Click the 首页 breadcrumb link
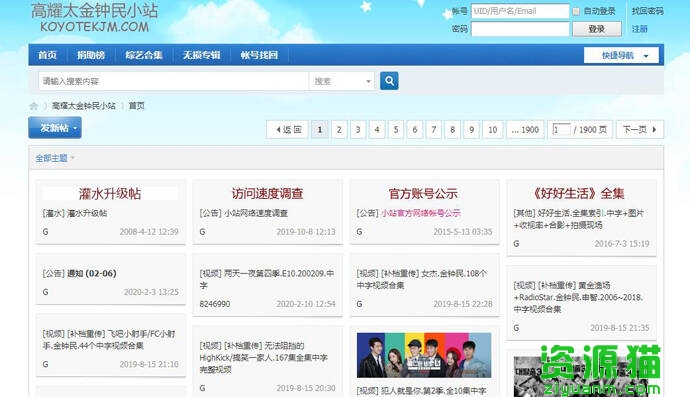690x397 pixels. pos(136,106)
